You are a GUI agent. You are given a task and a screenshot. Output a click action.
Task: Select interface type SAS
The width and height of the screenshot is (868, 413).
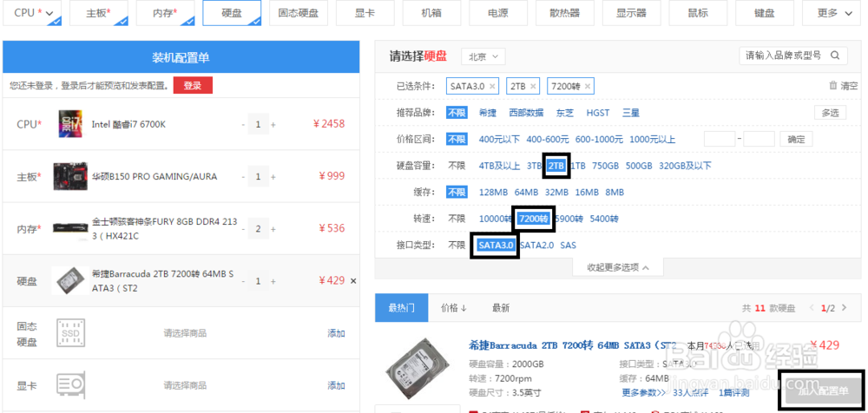point(568,245)
